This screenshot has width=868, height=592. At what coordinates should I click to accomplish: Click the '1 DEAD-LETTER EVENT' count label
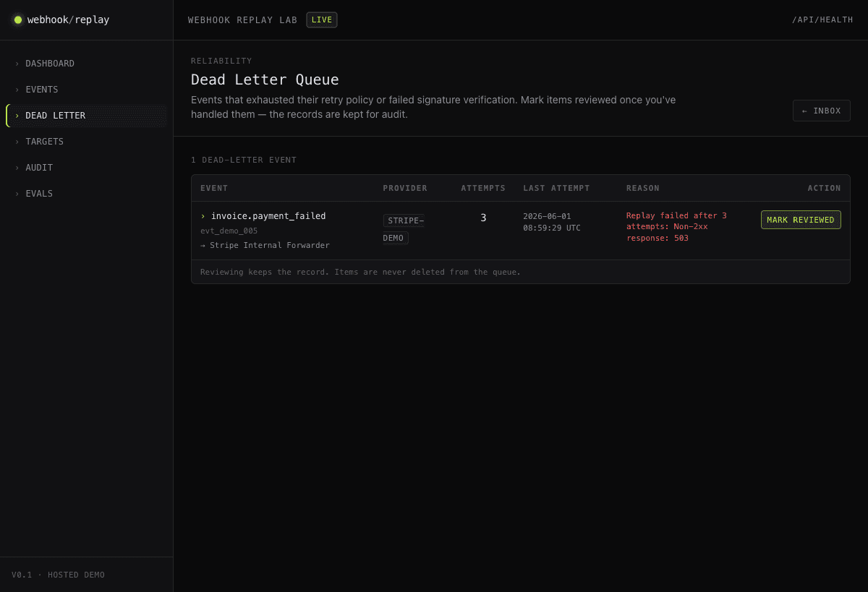244,160
